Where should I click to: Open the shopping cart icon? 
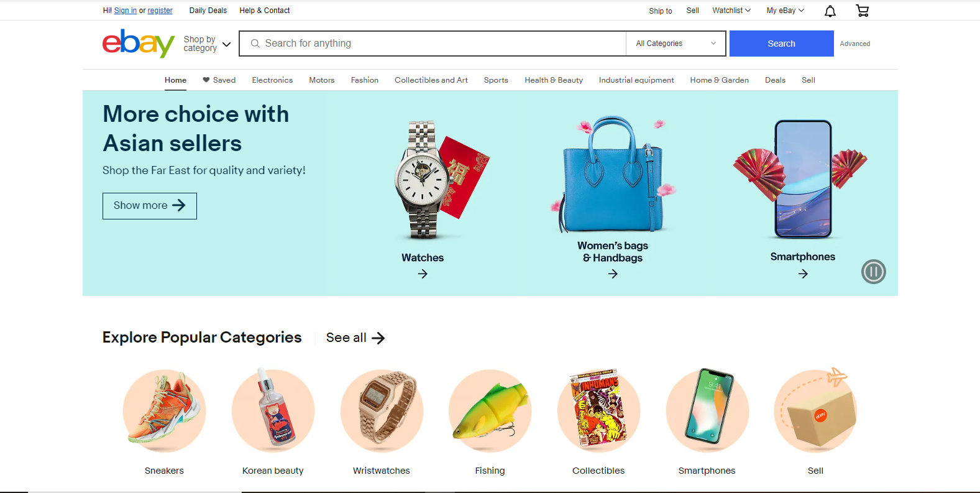862,11
